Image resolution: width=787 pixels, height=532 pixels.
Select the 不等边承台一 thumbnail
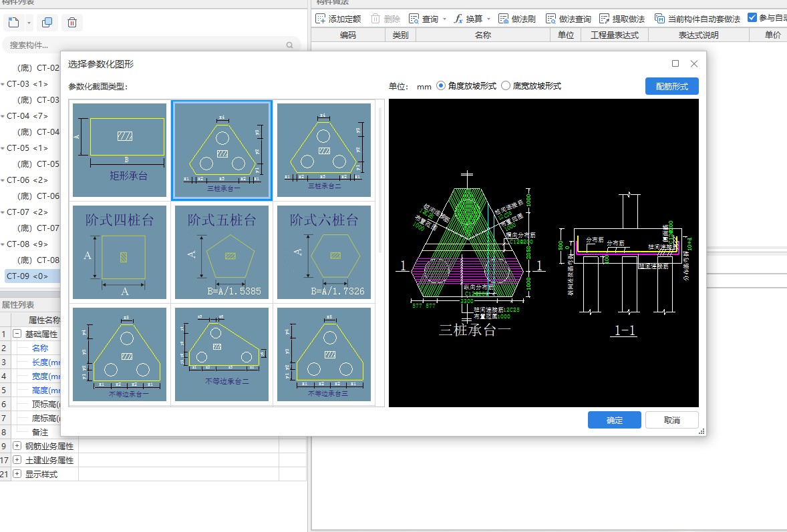120,354
